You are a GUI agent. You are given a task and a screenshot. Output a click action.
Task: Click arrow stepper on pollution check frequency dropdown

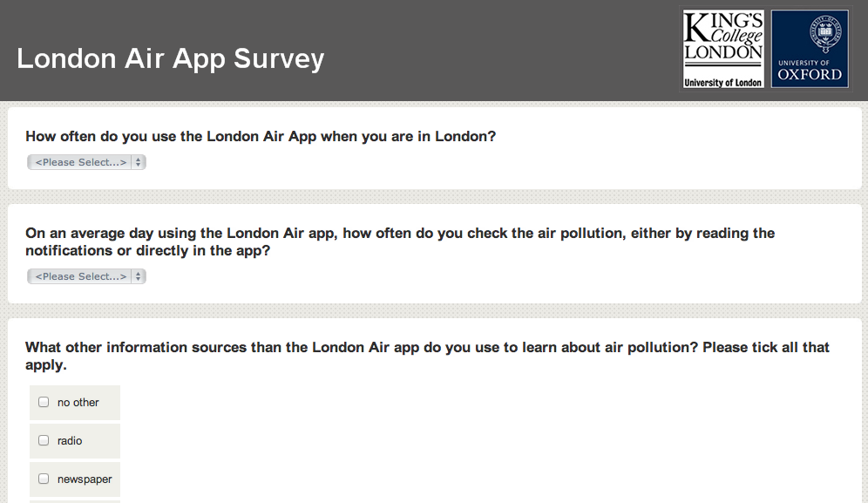click(139, 276)
